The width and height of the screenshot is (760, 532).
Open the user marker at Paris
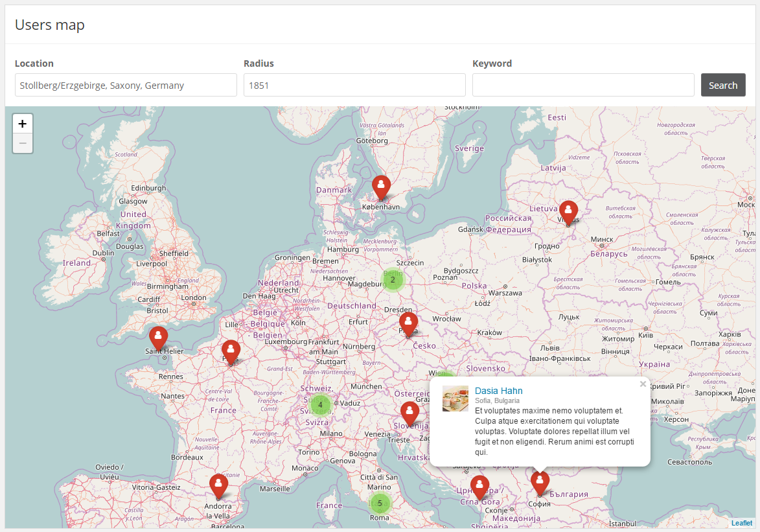(231, 351)
